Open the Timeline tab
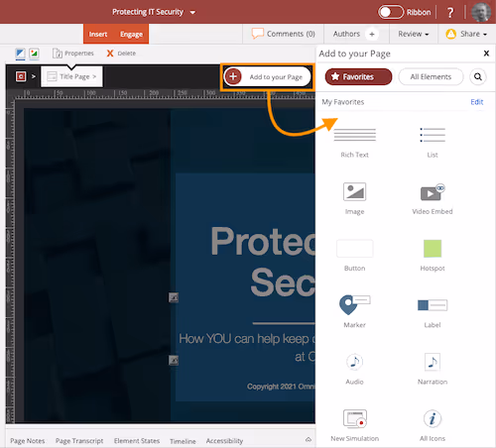This screenshot has width=496, height=448. tap(183, 441)
